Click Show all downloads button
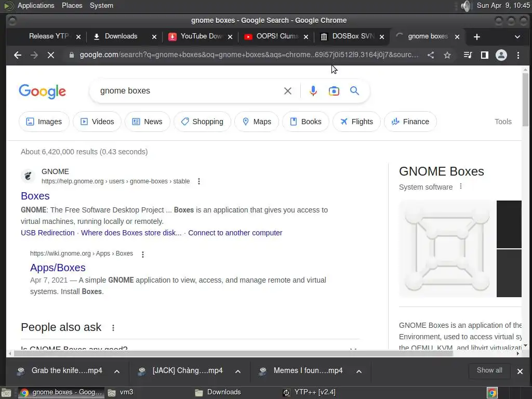The image size is (532, 399). click(x=489, y=370)
